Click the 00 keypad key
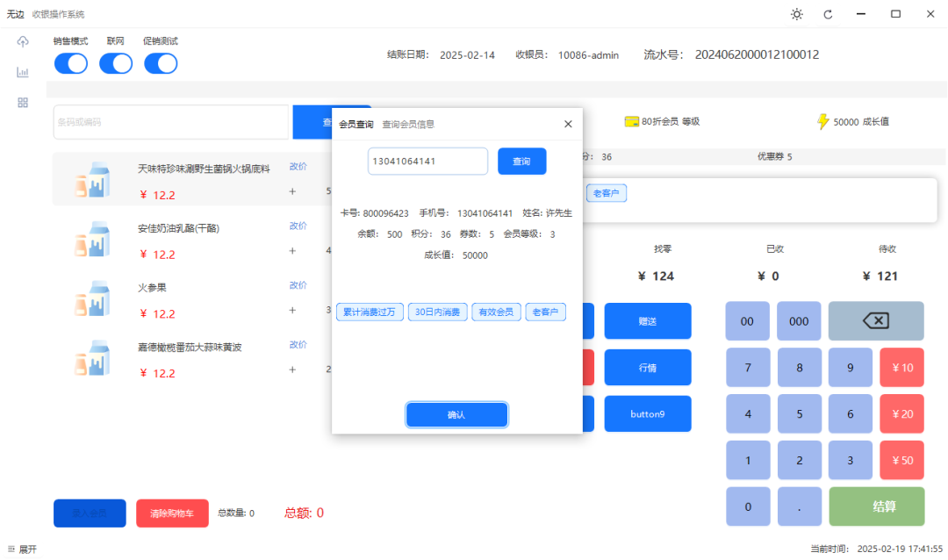 pyautogui.click(x=747, y=321)
